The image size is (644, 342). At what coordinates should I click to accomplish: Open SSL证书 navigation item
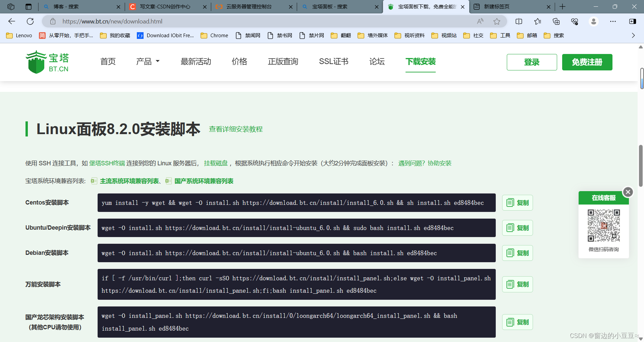click(334, 62)
